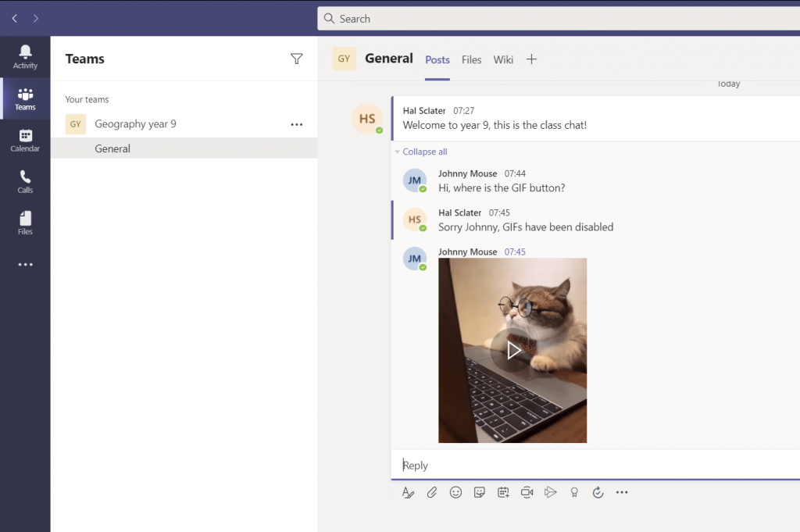Open Calendar from the sidebar

[25, 140]
